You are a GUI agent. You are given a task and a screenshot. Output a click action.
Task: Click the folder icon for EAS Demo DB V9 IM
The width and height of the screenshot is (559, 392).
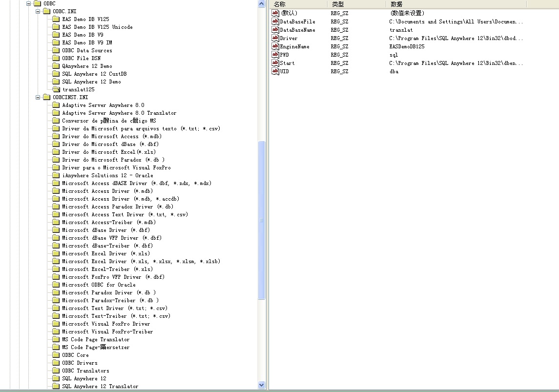[x=56, y=42]
